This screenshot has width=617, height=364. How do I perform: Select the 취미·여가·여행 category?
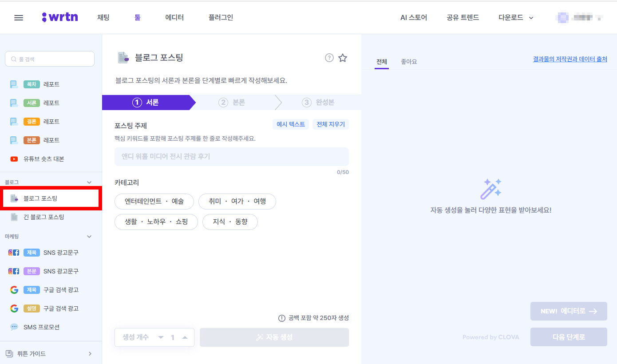coord(237,201)
